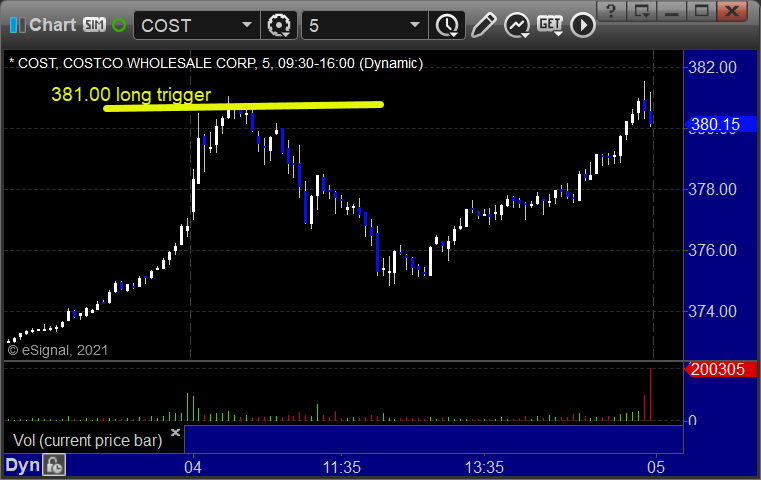Minimize the chart window
The height and width of the screenshot is (480, 761).
[672, 11]
